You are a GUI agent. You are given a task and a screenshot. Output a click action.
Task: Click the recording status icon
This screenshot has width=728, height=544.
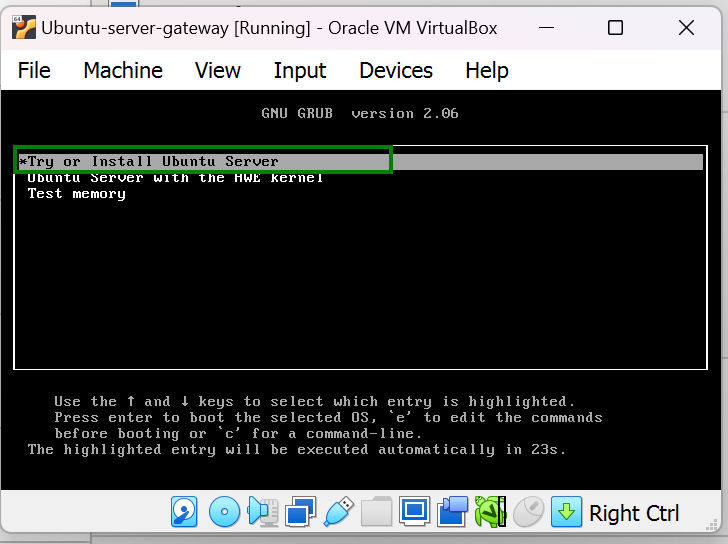click(x=452, y=512)
